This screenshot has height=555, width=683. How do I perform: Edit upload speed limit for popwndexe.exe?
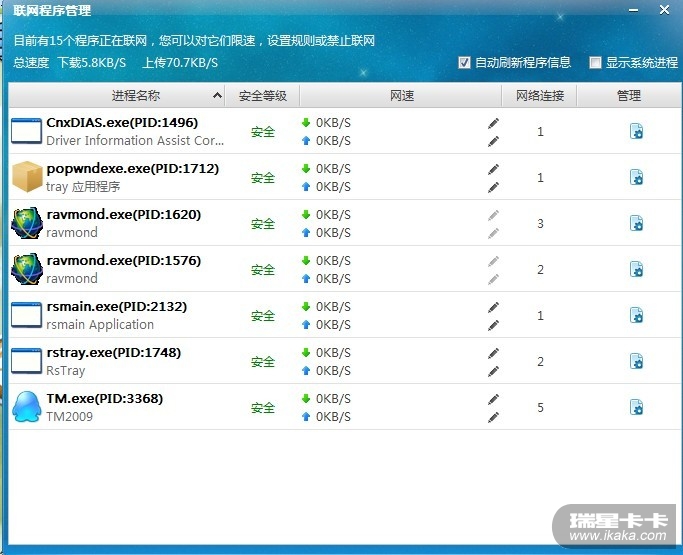coord(494,187)
